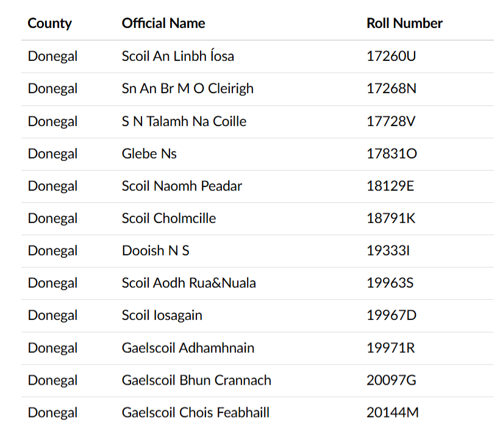The height and width of the screenshot is (448, 500).
Task: Select roll number 17260U
Action: click(x=391, y=56)
